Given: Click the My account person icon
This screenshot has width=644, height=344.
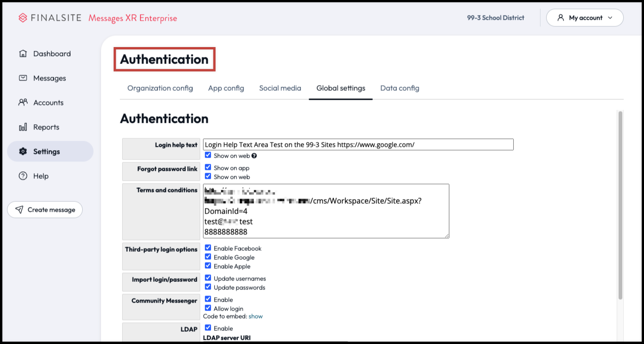Looking at the screenshot, I should pyautogui.click(x=561, y=17).
